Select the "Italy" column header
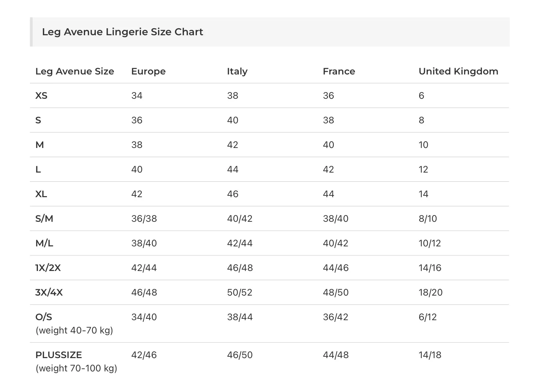Viewport: 539px width, 392px height. (x=237, y=71)
